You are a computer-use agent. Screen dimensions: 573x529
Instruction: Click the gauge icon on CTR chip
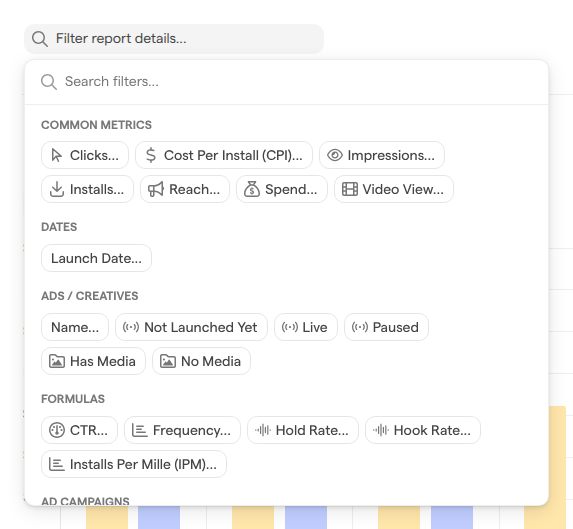click(57, 430)
